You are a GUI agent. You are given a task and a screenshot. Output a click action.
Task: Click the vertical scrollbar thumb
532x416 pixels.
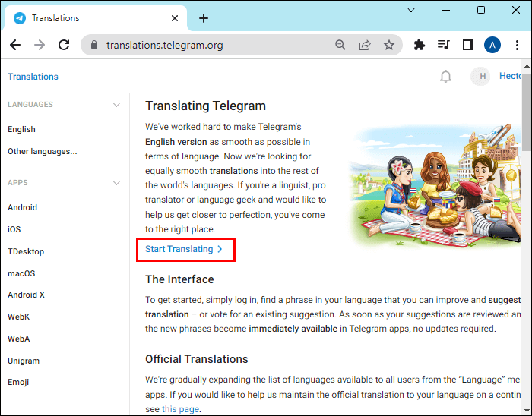527,112
